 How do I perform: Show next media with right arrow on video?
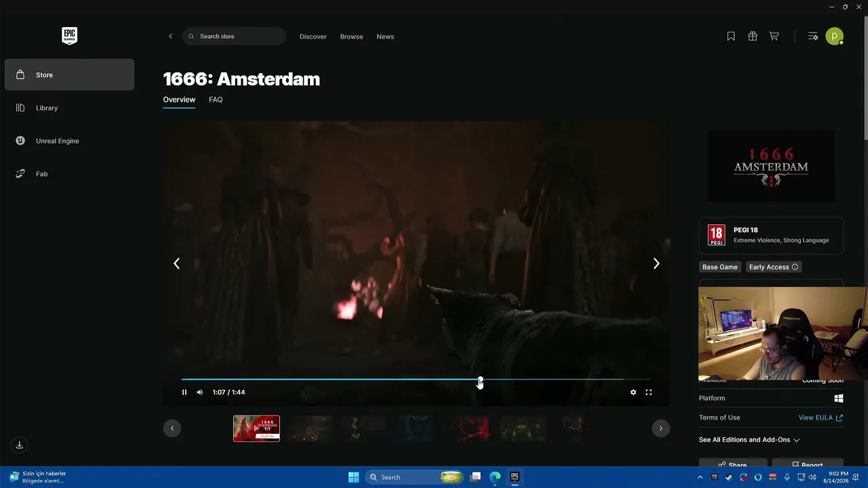tap(656, 264)
